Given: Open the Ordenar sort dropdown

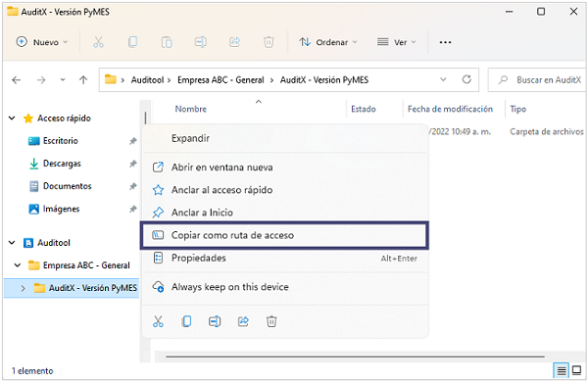Looking at the screenshot, I should pos(327,42).
